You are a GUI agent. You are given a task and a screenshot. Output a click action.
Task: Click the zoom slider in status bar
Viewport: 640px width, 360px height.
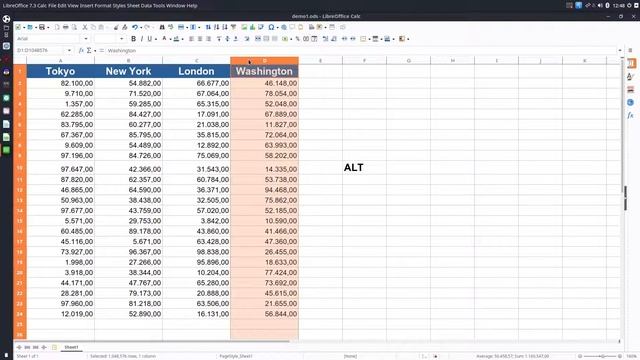600,356
